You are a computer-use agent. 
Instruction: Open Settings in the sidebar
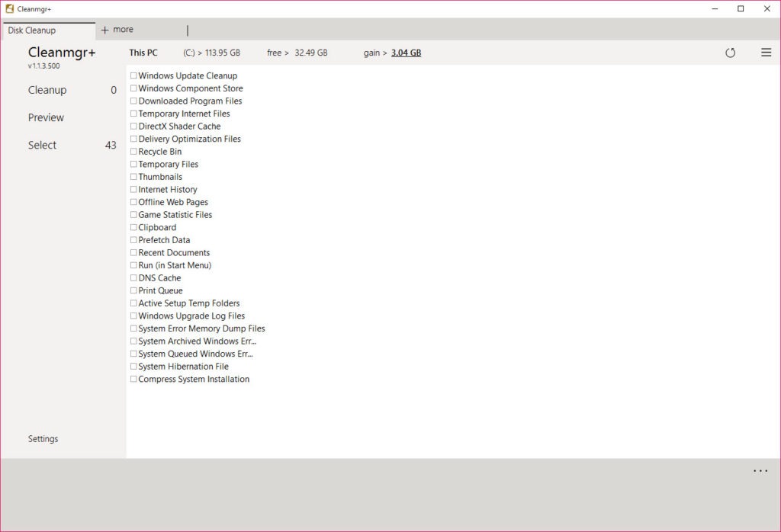coord(43,438)
